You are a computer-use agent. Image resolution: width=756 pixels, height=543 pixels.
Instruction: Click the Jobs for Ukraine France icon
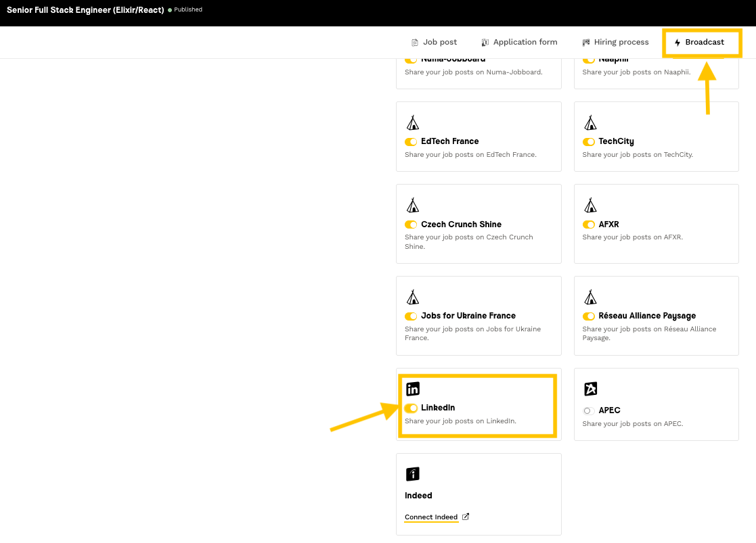click(412, 297)
